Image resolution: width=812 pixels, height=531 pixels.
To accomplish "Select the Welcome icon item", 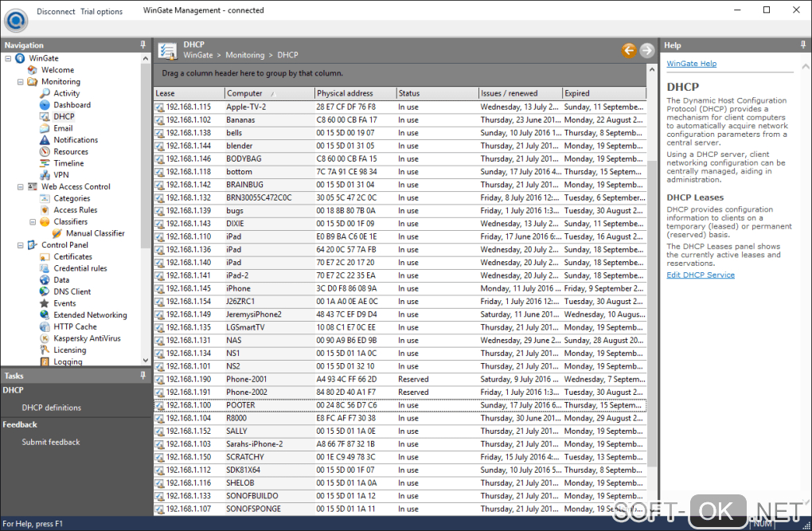I will point(33,70).
